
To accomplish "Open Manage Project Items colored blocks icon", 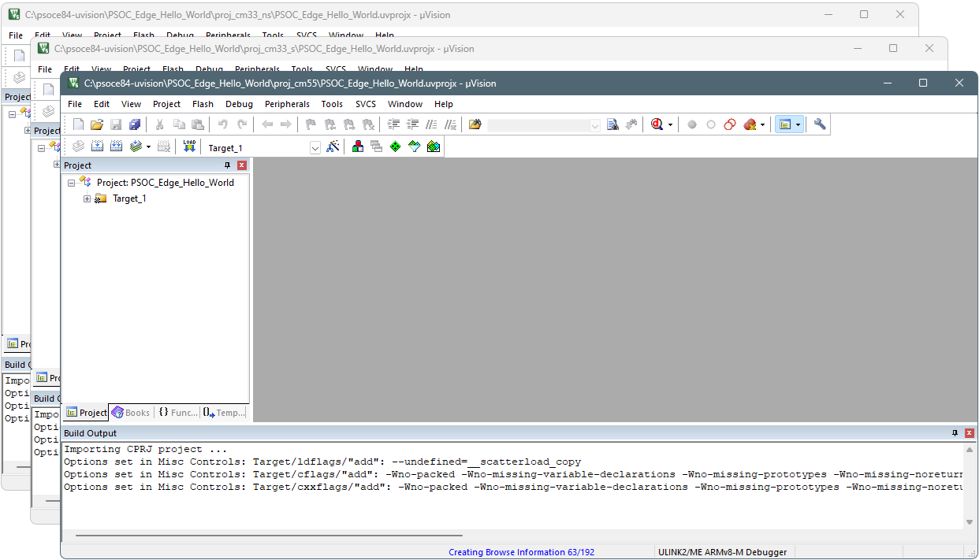I will [358, 146].
